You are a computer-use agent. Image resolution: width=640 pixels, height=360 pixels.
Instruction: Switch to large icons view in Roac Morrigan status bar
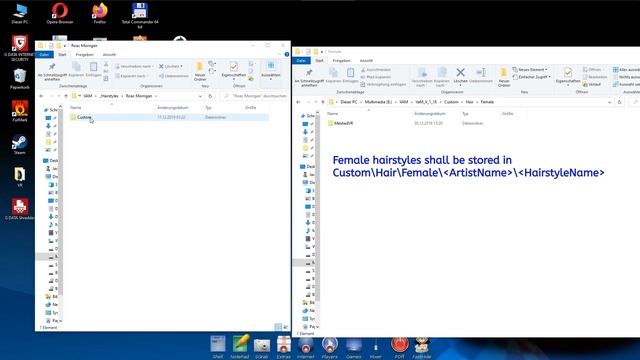point(285,327)
